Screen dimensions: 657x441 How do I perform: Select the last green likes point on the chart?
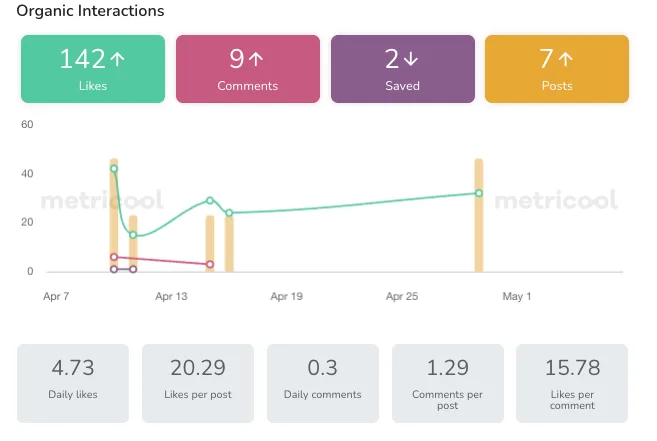[479, 193]
